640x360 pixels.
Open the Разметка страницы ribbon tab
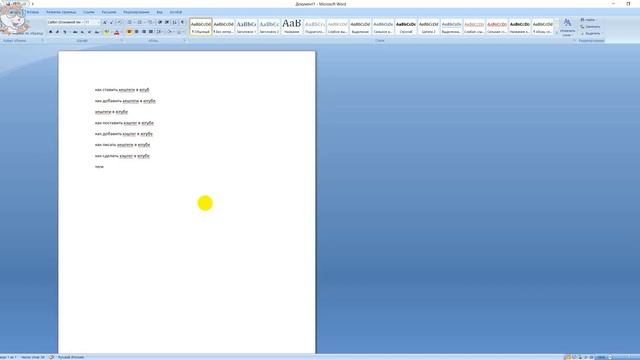point(61,12)
